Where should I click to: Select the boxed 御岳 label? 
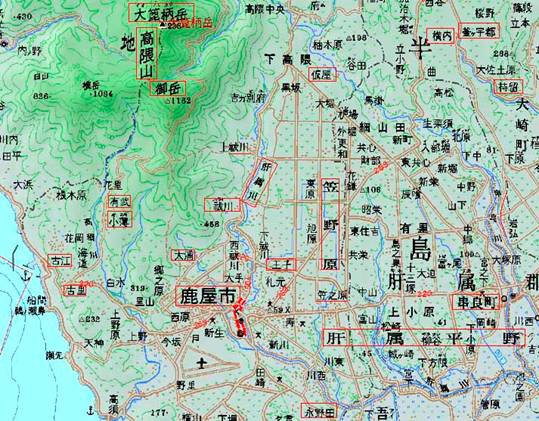(x=168, y=88)
